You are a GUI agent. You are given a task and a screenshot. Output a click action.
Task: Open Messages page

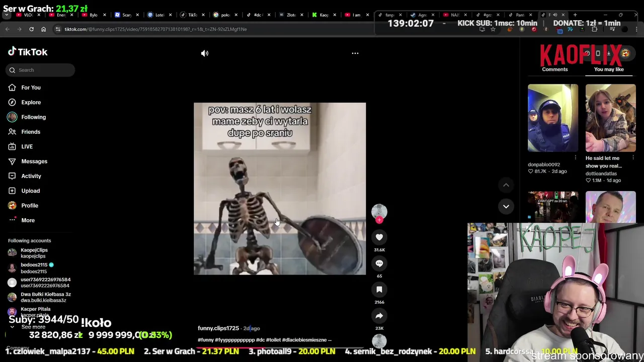[34, 161]
